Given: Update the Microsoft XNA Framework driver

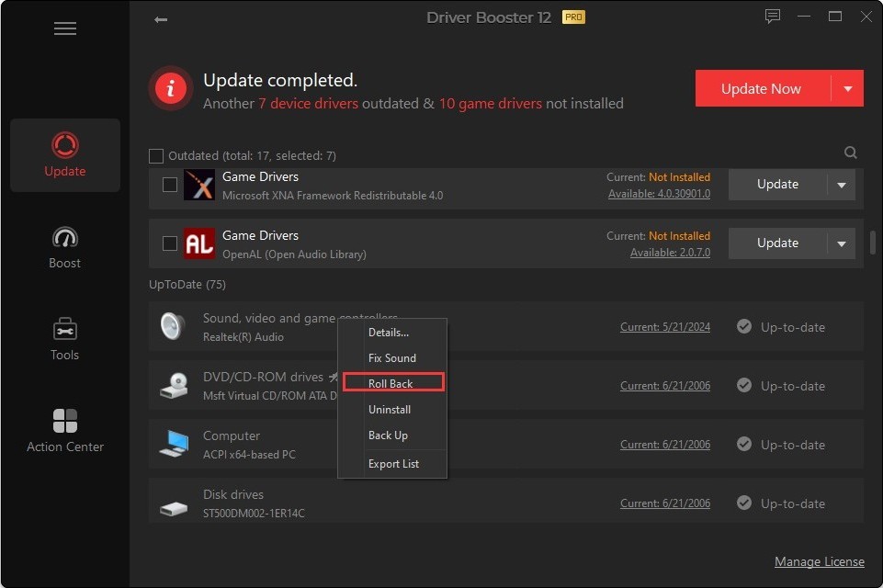Looking at the screenshot, I should coord(777,185).
